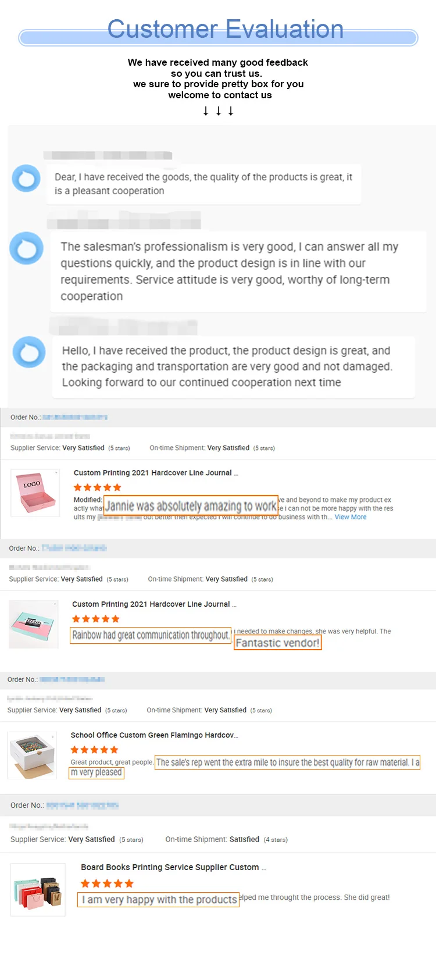
Task: Open the first review's order number link
Action: [75, 417]
